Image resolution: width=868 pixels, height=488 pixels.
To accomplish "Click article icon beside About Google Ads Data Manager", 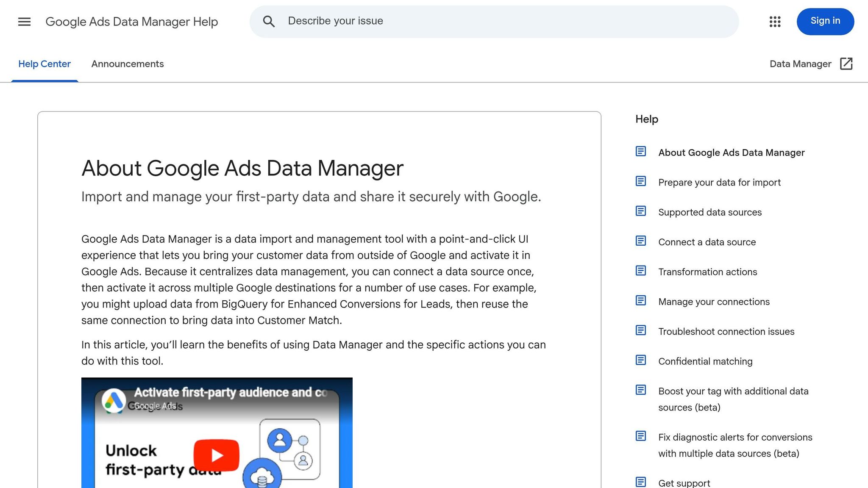I will [x=641, y=151].
